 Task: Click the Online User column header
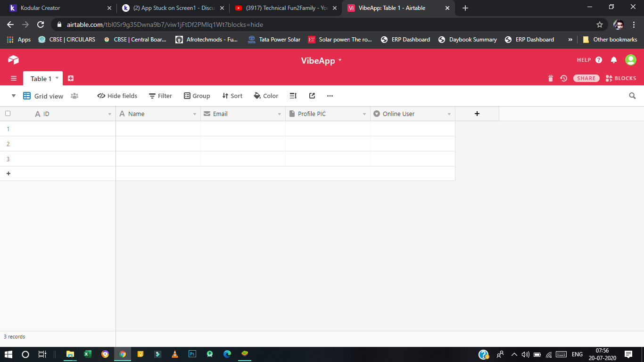413,114
